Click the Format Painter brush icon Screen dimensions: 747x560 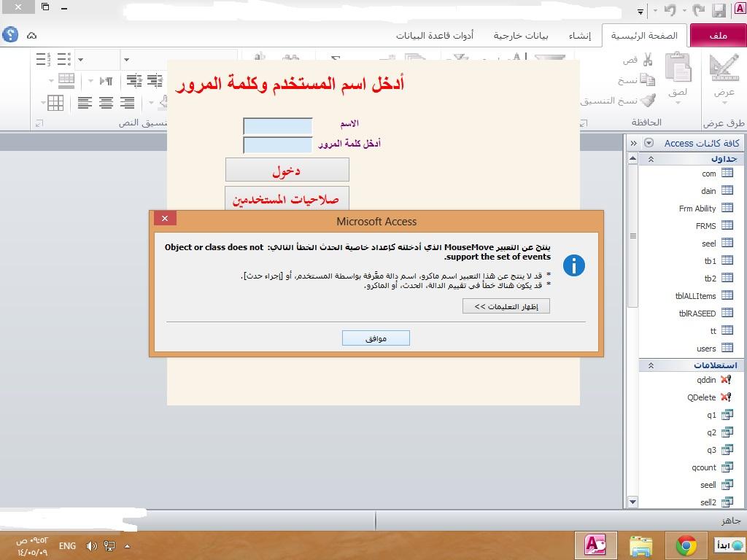[648, 100]
